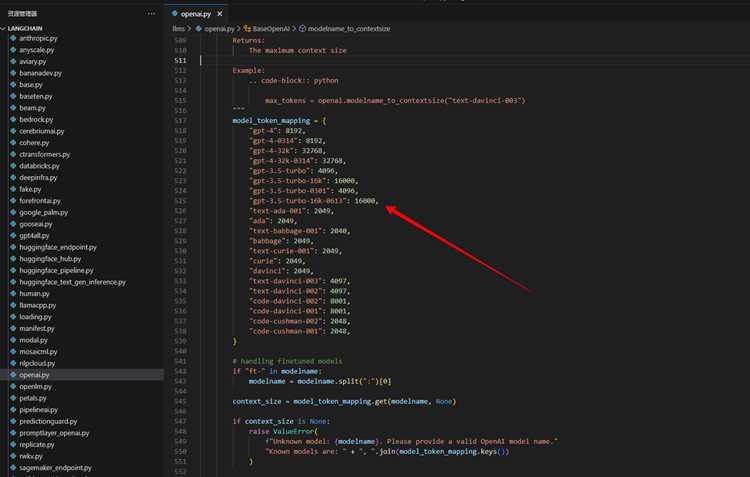Select cohere.py in explorer
This screenshot has width=750, height=477.
tap(34, 143)
